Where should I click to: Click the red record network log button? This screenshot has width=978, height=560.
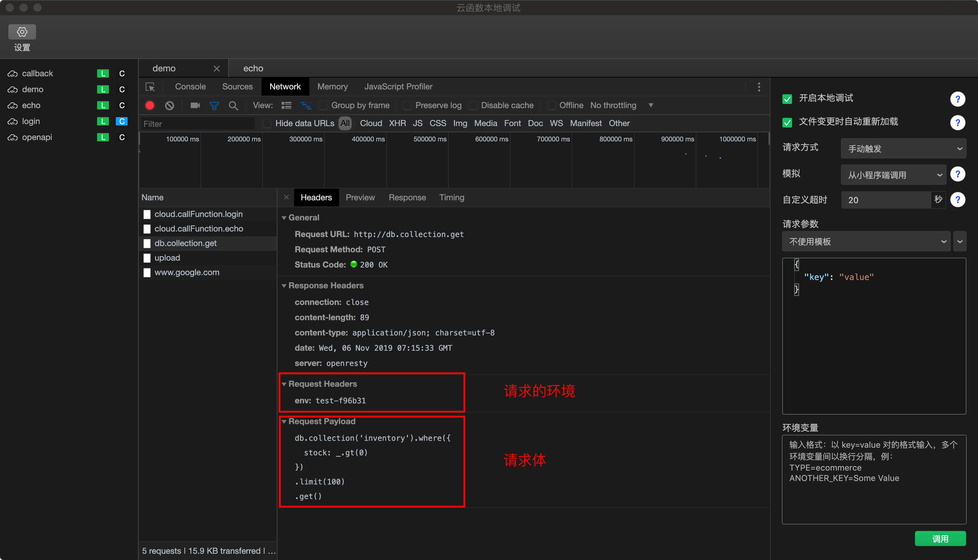pyautogui.click(x=150, y=105)
